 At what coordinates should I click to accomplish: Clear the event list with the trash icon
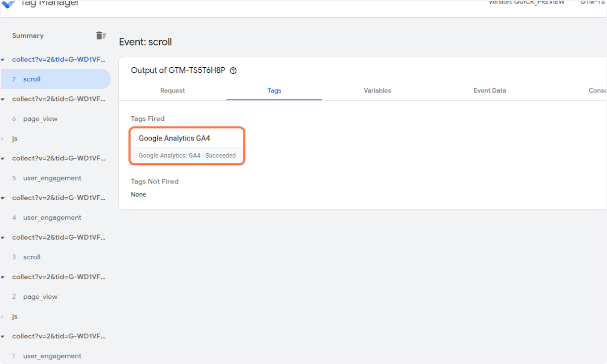[x=101, y=35]
